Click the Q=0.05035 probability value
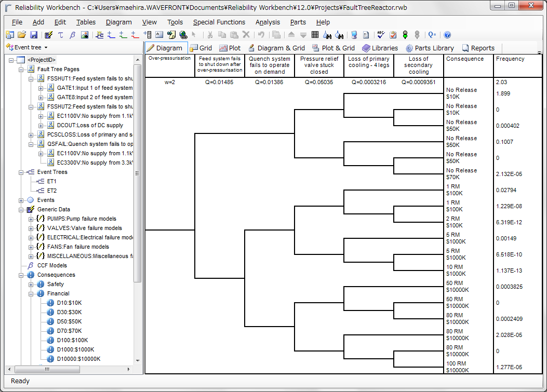 coord(319,83)
